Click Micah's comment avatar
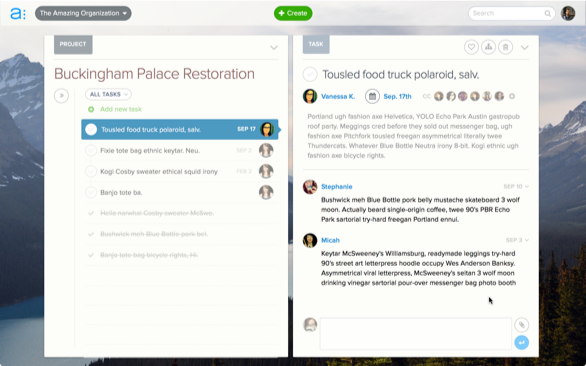The image size is (586, 366). point(310,240)
